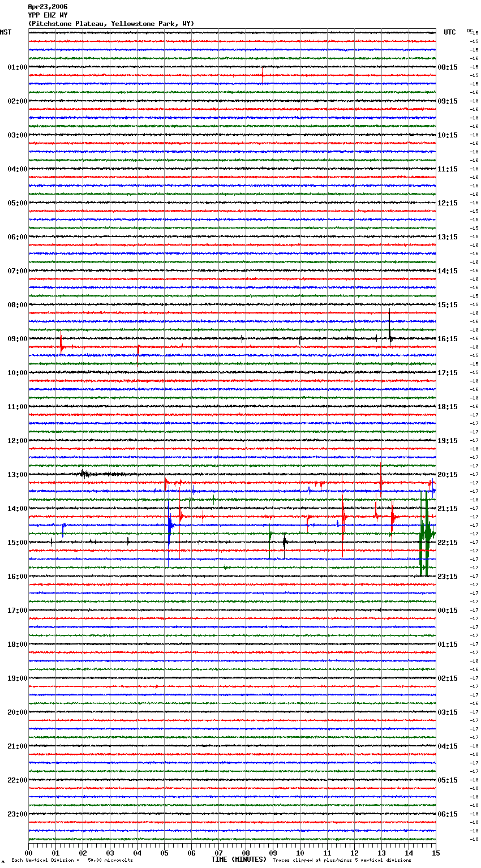This screenshot has width=481, height=868.
Task: Click the TIME (MINUTES) axis title
Action: (239, 860)
